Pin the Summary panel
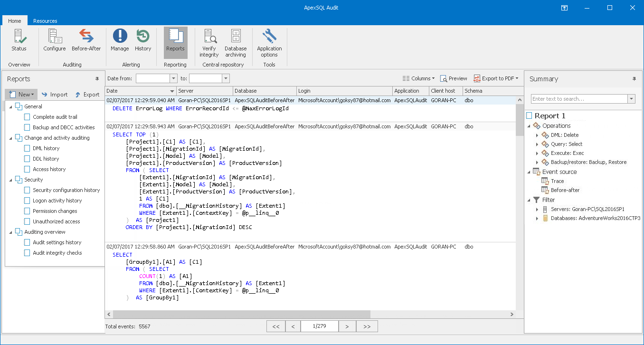This screenshot has height=345, width=644. 634,79
